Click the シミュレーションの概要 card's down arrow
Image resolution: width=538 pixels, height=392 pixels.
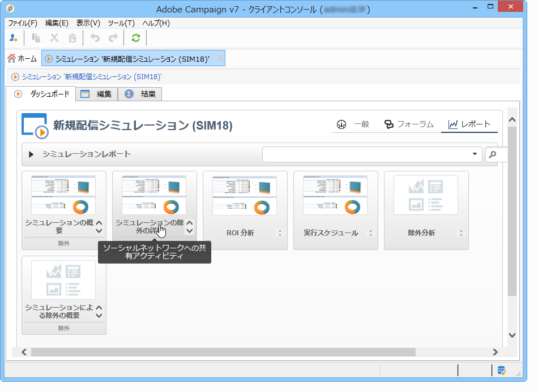coord(99,231)
